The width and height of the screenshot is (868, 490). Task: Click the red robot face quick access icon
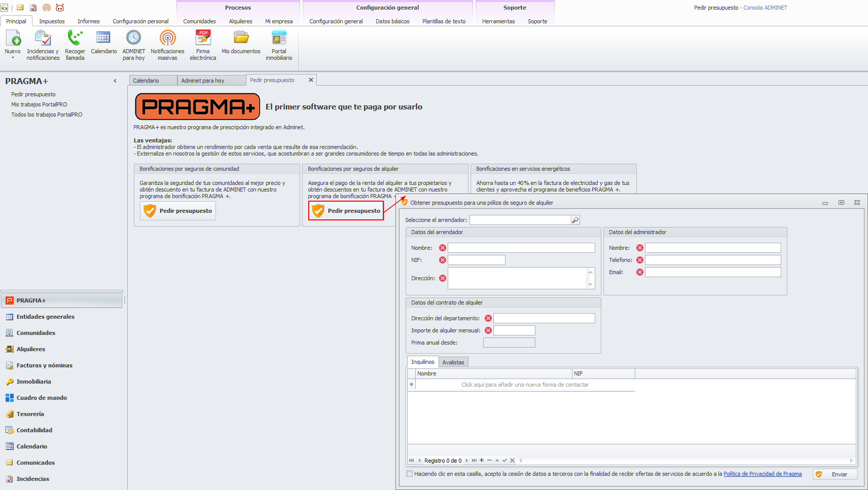point(60,8)
